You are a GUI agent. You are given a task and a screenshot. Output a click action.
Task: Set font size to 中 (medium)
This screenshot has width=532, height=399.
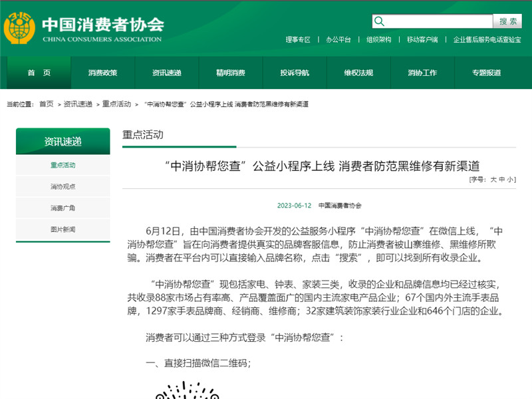(502, 180)
